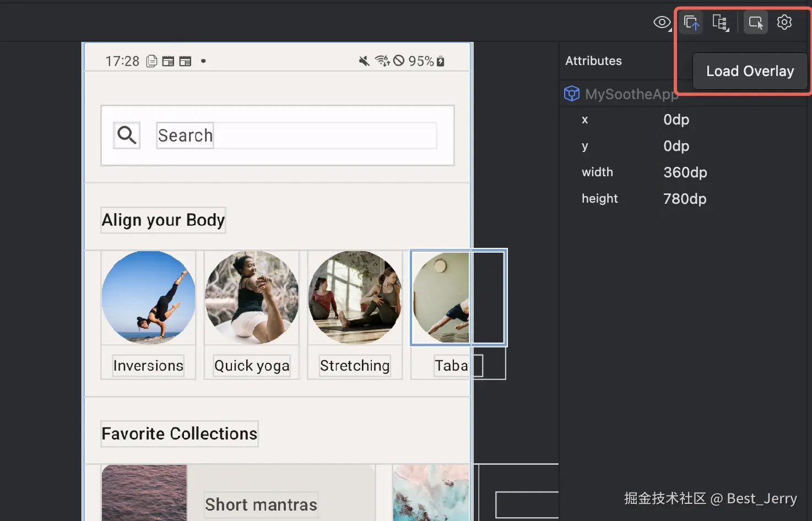Click the Stretching label
Viewport: 812px width, 521px height.
pyautogui.click(x=355, y=366)
